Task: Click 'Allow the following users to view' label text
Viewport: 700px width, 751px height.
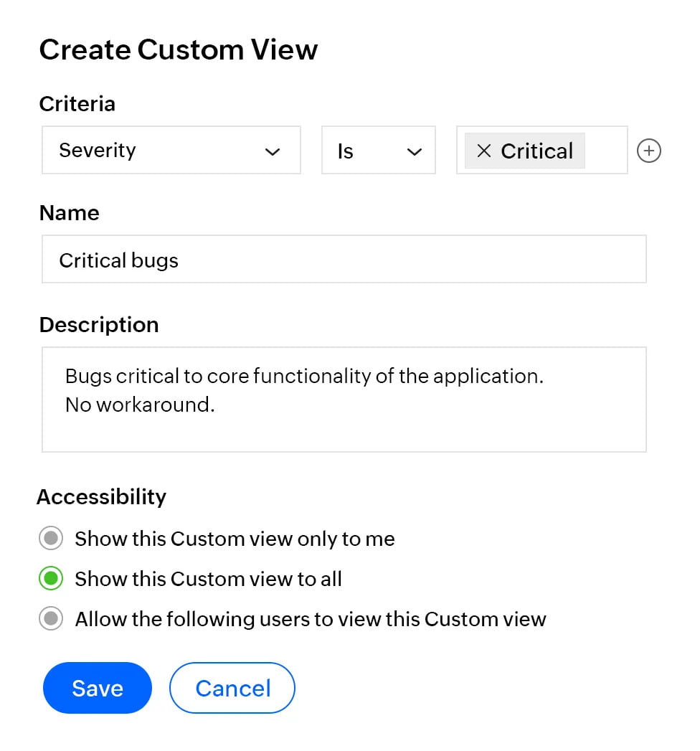Action: (311, 618)
